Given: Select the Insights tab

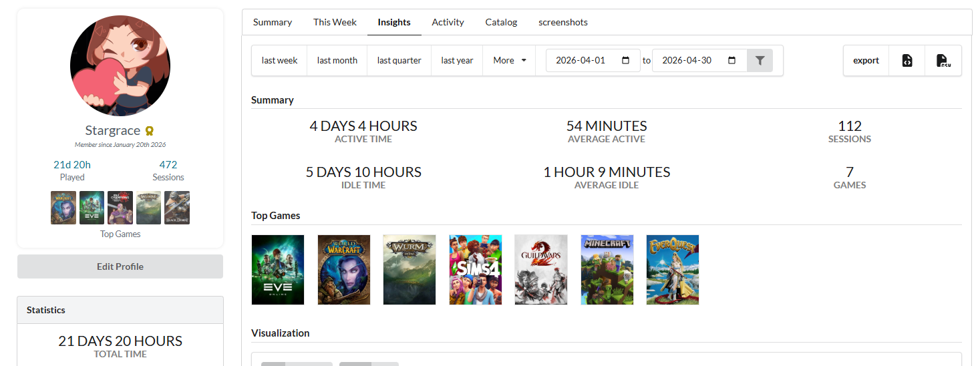Looking at the screenshot, I should click(x=394, y=22).
